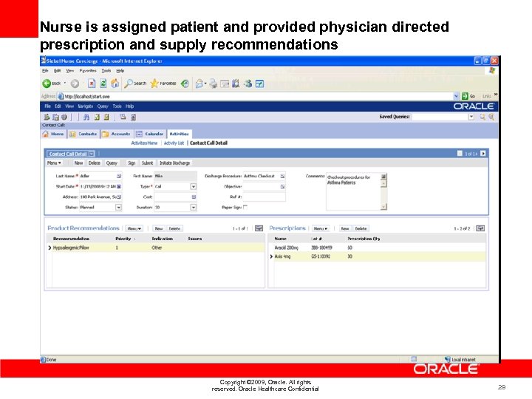532x399 pixels.
Task: Open the Activity List view link
Action: 174,143
